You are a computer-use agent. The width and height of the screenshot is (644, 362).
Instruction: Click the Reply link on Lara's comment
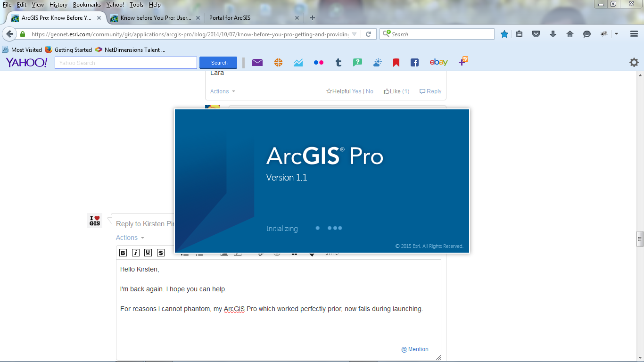[430, 91]
